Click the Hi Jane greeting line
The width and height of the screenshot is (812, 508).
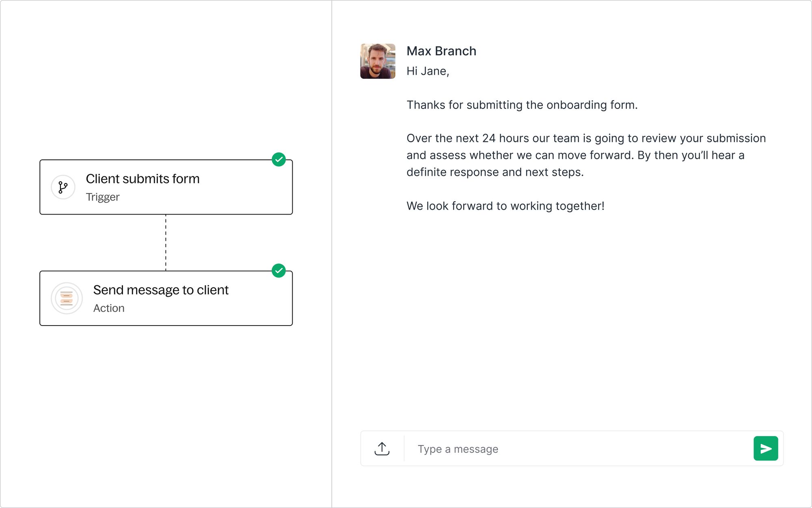(428, 71)
